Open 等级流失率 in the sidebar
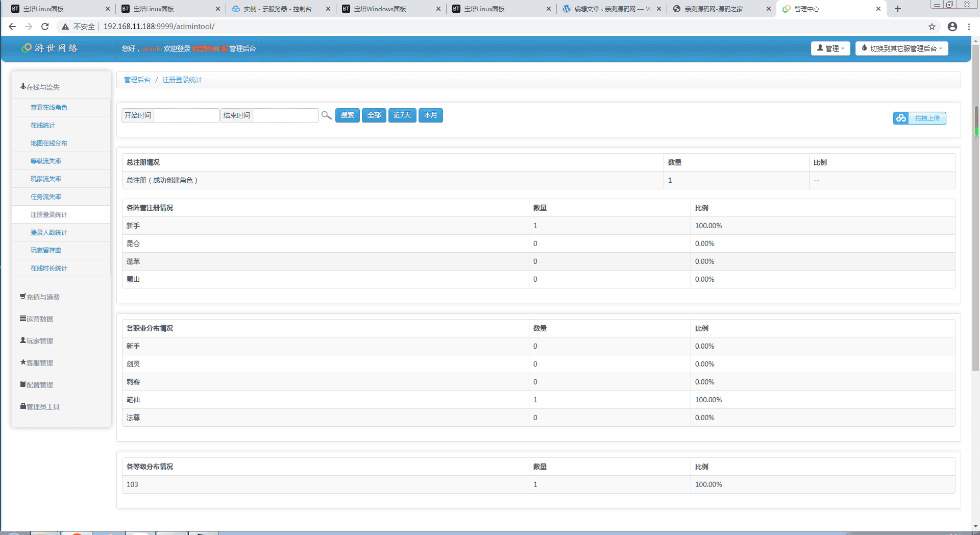Viewport: 980px width, 535px height. pos(61,161)
